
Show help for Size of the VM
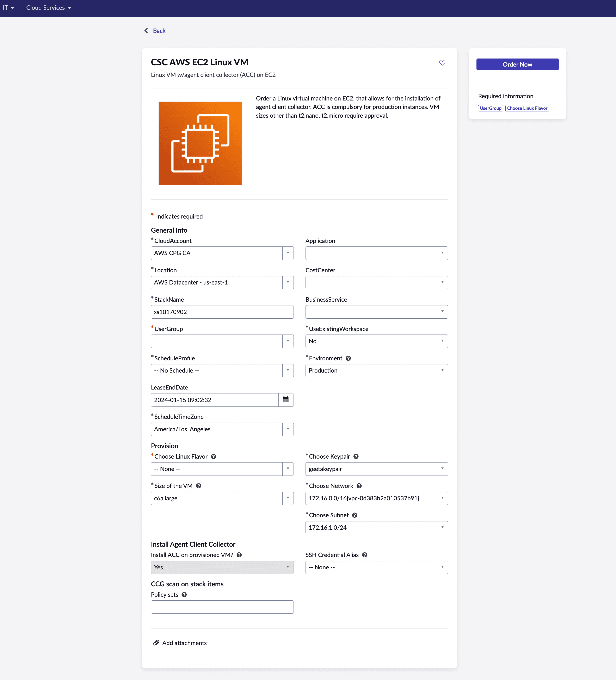pos(199,486)
